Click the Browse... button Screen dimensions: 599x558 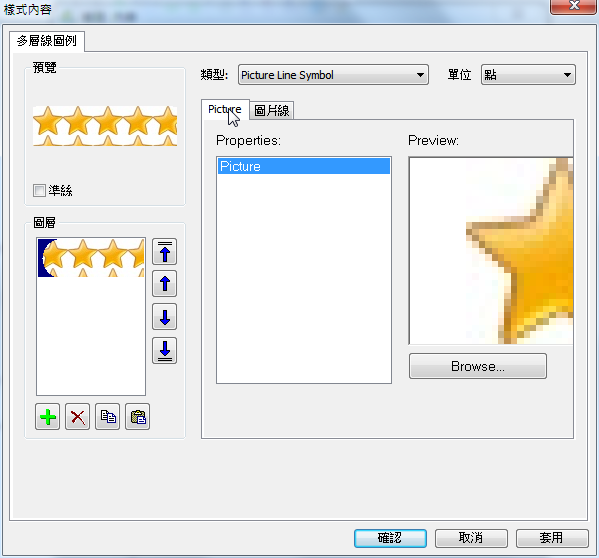point(478,366)
